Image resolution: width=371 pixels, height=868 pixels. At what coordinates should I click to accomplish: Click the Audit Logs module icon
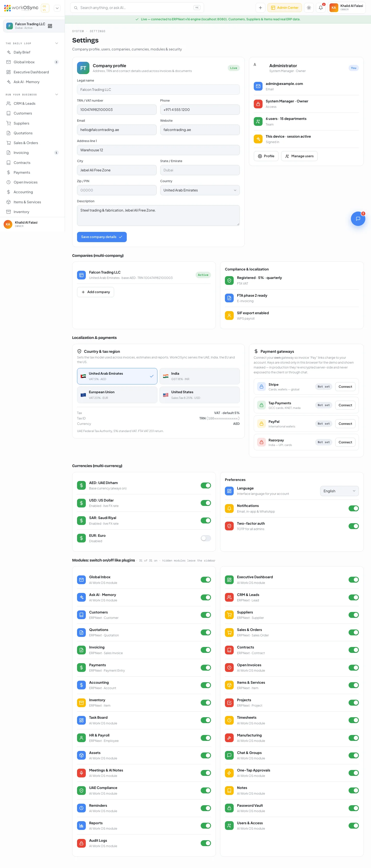[x=81, y=843]
